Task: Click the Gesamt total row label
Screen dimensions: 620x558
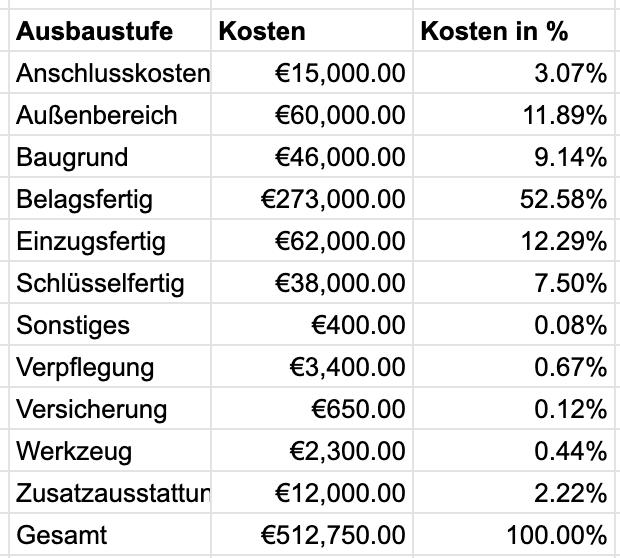Action: coord(62,535)
